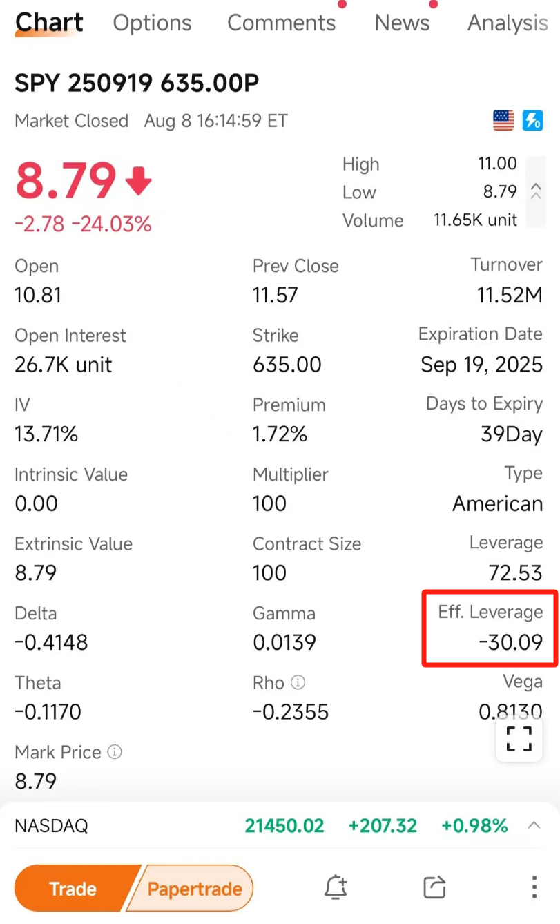Select the Chart tab
This screenshot has height=924, width=560.
point(49,23)
